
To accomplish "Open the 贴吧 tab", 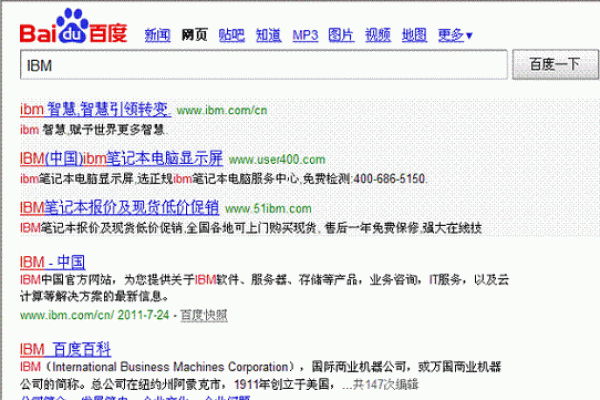I will coord(232,35).
